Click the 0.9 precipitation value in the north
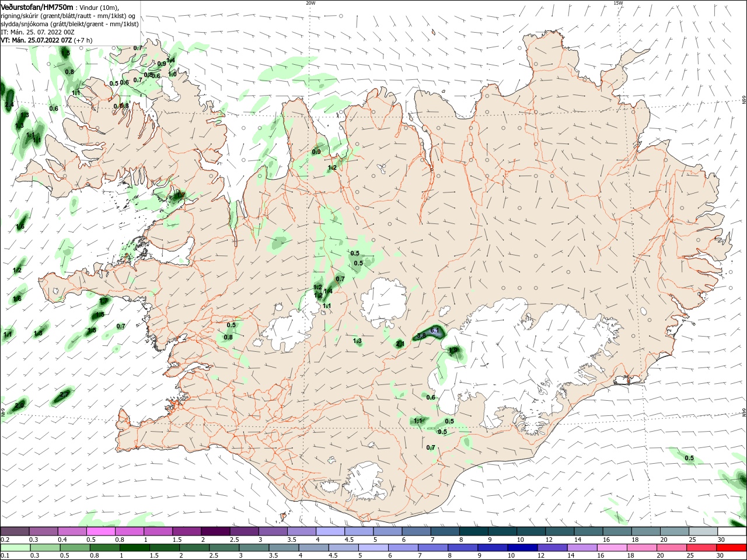This screenshot has width=747, height=560. [316, 152]
